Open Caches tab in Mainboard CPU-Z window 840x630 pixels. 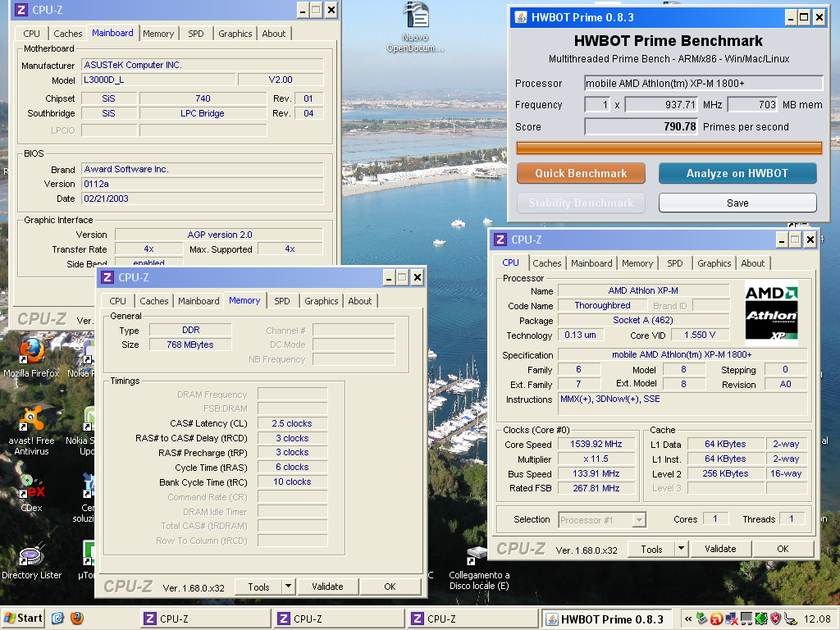click(x=68, y=33)
